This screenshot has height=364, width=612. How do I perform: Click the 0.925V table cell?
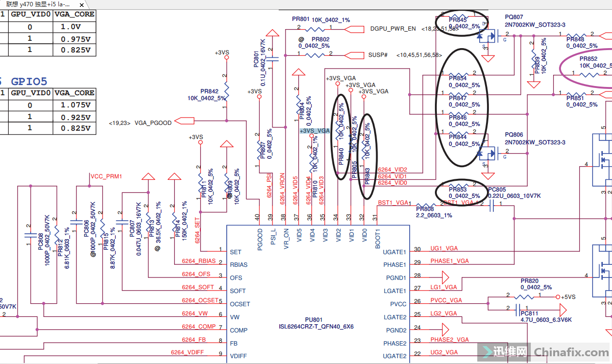74,117
